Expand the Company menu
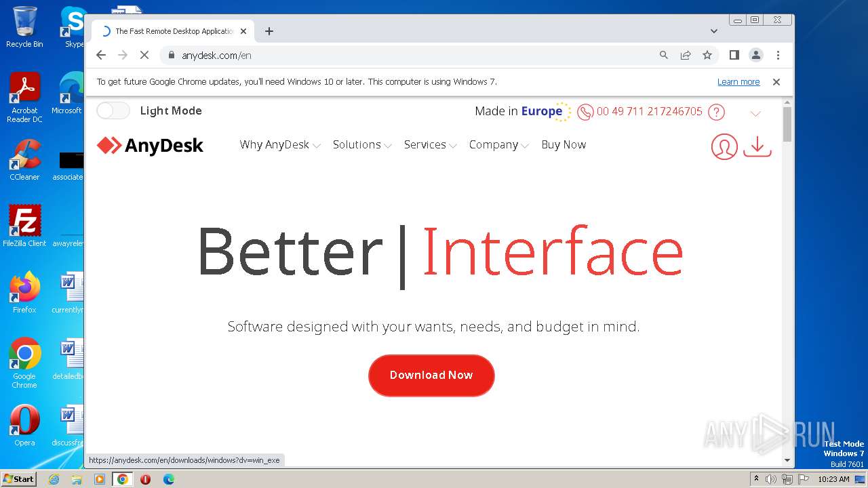 point(499,144)
